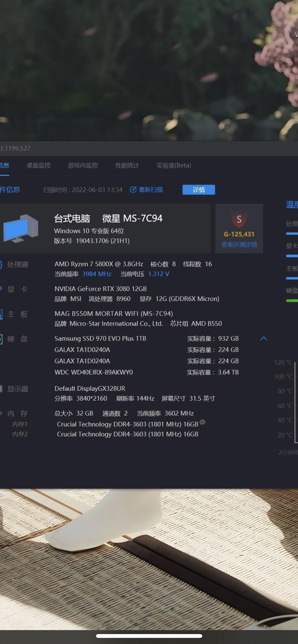The height and width of the screenshot is (644, 298).
Task: Click the 芯片组 AMD B550 text
Action: (x=196, y=324)
